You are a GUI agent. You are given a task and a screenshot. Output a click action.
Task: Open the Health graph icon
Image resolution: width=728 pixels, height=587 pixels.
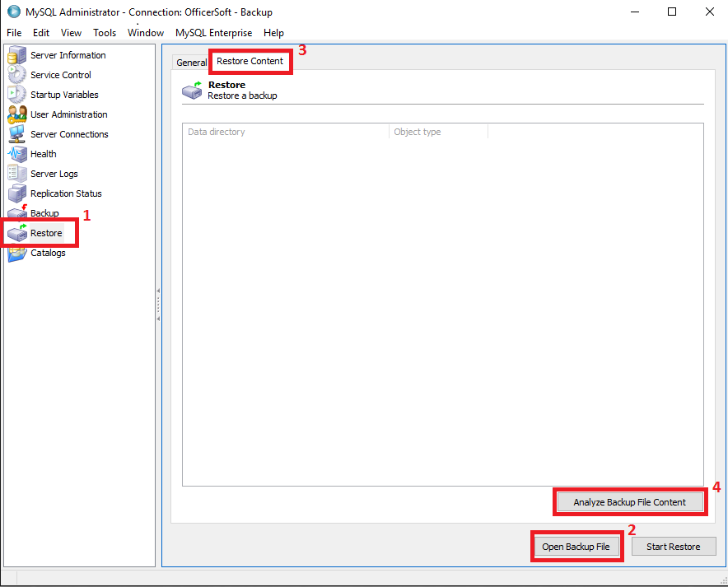click(x=17, y=154)
